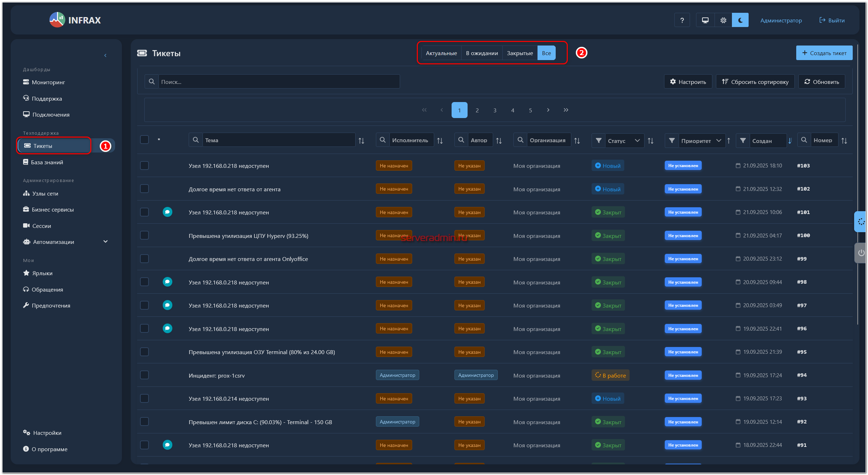Click the page vertical scrollbar
Image resolution: width=868 pixels, height=475 pixels.
858,185
